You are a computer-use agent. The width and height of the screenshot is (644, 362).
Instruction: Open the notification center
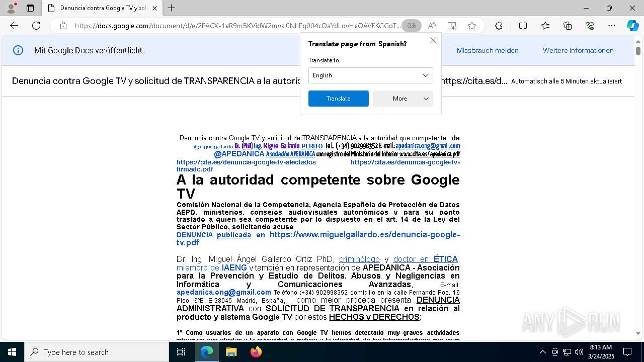tap(627, 352)
